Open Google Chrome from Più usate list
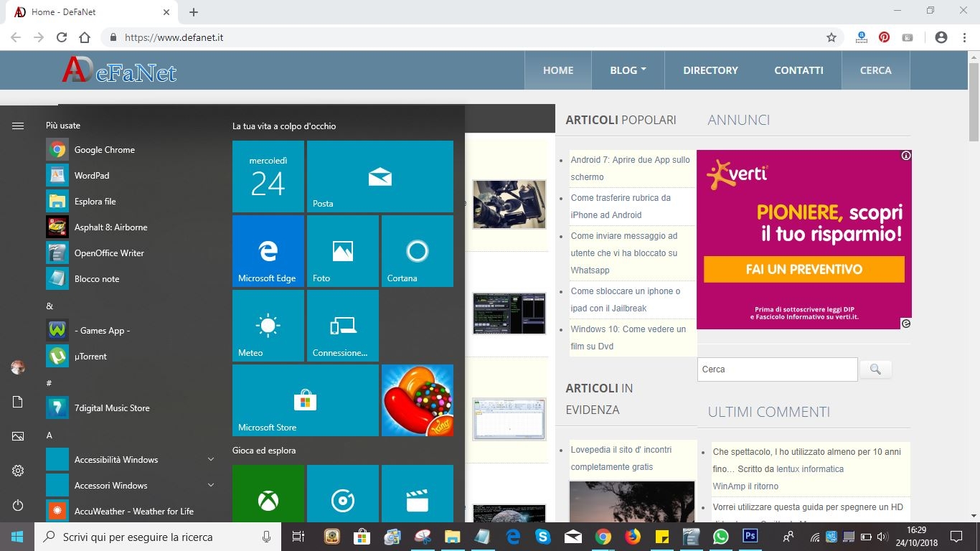The image size is (980, 551). point(129,150)
